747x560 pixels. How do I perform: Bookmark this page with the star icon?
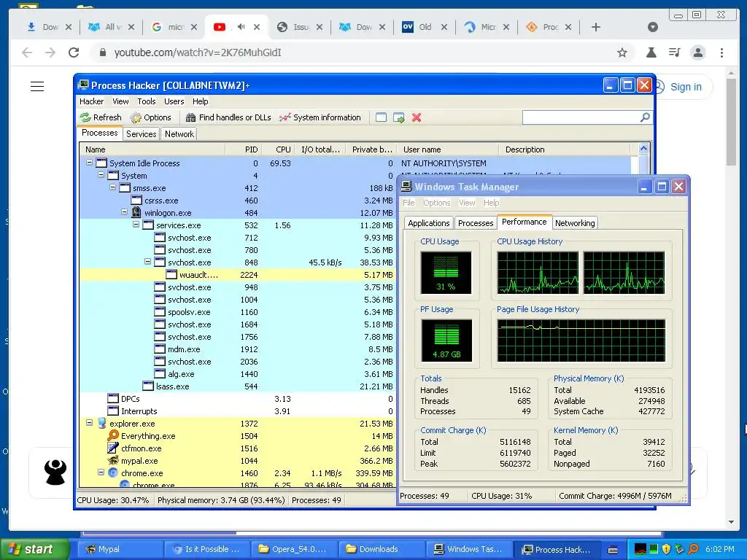point(622,52)
